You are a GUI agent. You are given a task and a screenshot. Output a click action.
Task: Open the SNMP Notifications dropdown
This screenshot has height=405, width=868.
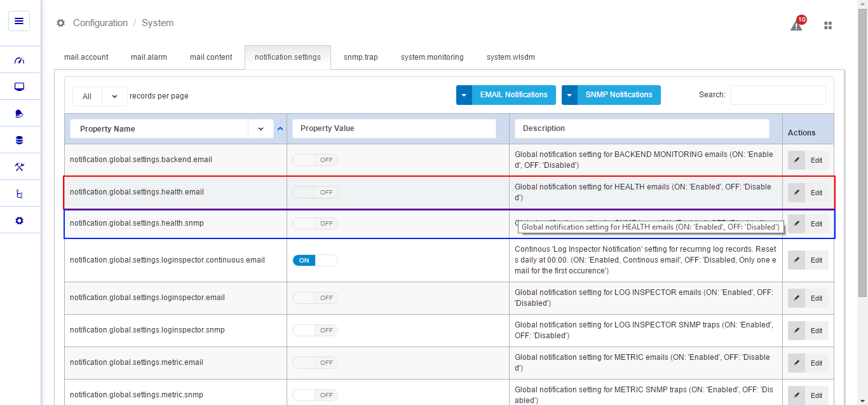(611, 95)
